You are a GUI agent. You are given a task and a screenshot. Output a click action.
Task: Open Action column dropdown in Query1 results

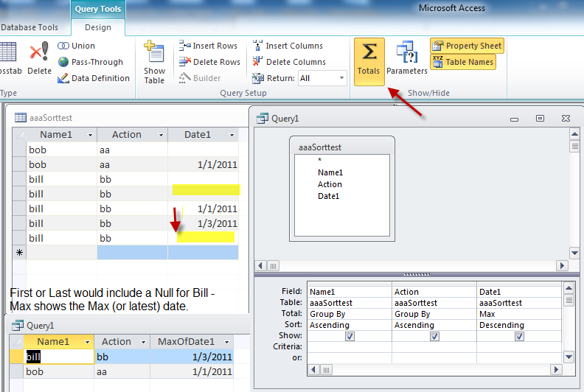(x=143, y=342)
